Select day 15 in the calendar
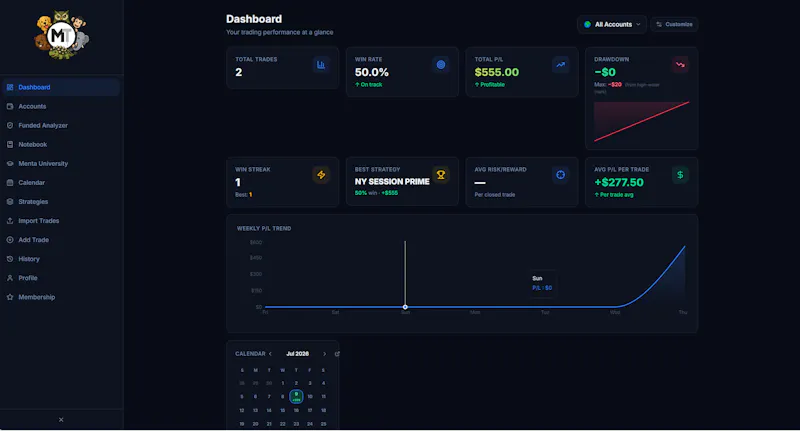This screenshot has height=431, width=800. [x=283, y=410]
